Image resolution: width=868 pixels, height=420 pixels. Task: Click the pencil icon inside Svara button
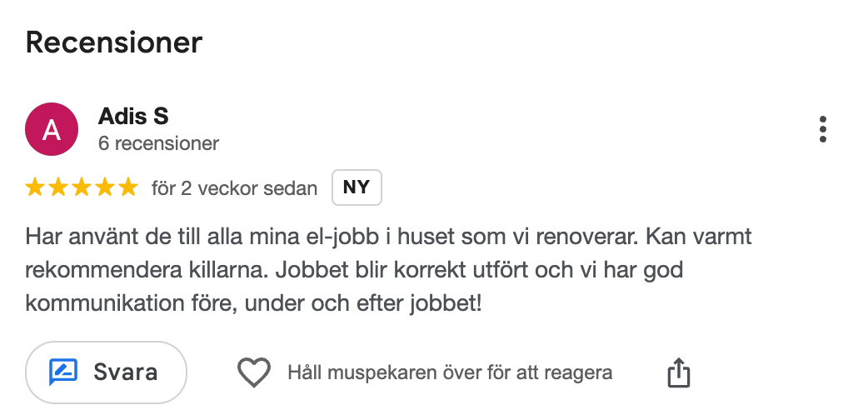click(x=63, y=372)
